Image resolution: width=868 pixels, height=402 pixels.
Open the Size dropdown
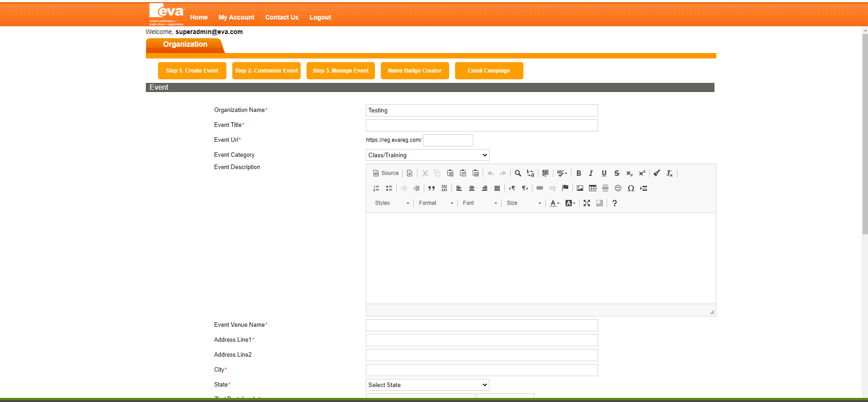point(523,203)
